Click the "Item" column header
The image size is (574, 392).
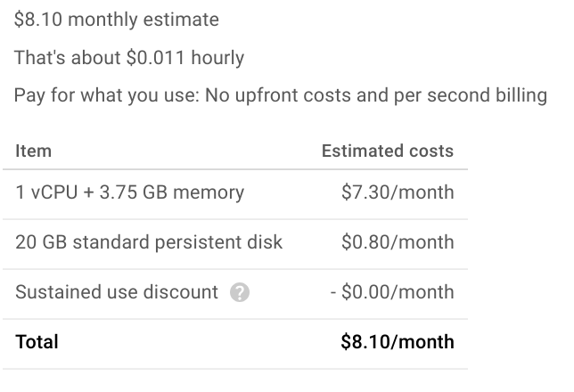[x=34, y=151]
